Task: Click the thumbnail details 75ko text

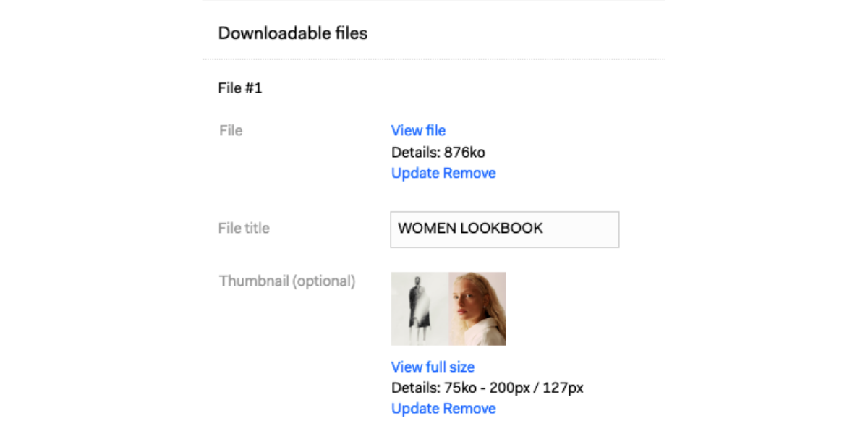Action: [x=488, y=388]
